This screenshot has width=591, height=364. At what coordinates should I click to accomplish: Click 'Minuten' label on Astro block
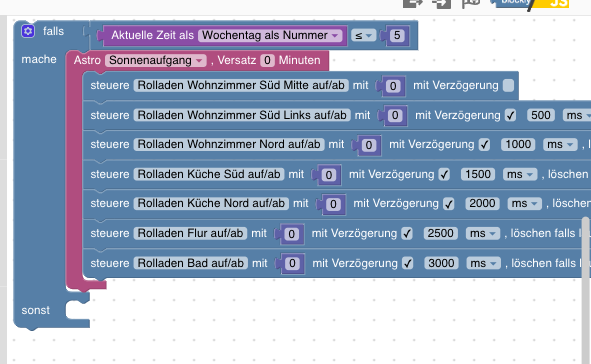(299, 60)
